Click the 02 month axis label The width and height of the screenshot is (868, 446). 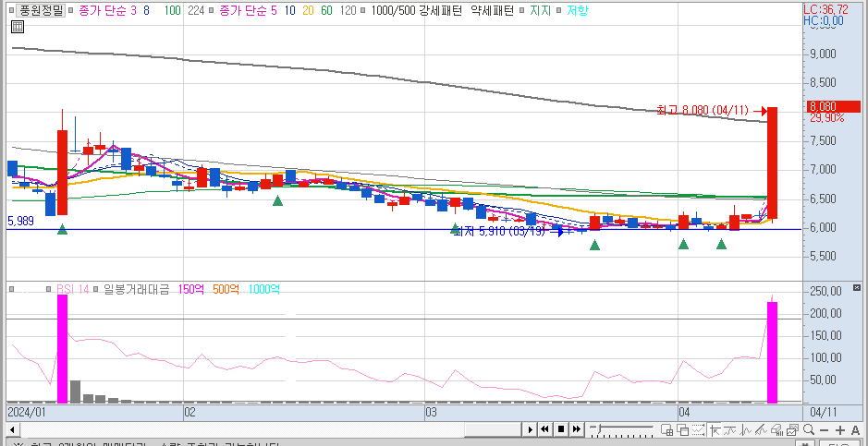pyautogui.click(x=189, y=412)
